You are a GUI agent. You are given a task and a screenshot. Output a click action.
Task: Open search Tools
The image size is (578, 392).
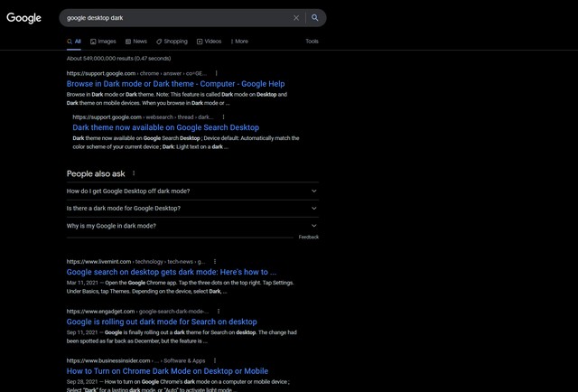pos(312,42)
